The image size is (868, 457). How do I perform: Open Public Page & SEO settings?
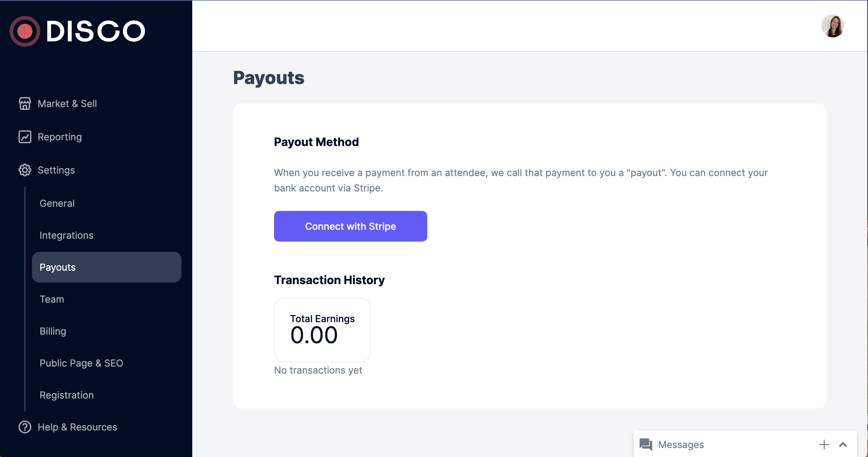coord(81,363)
